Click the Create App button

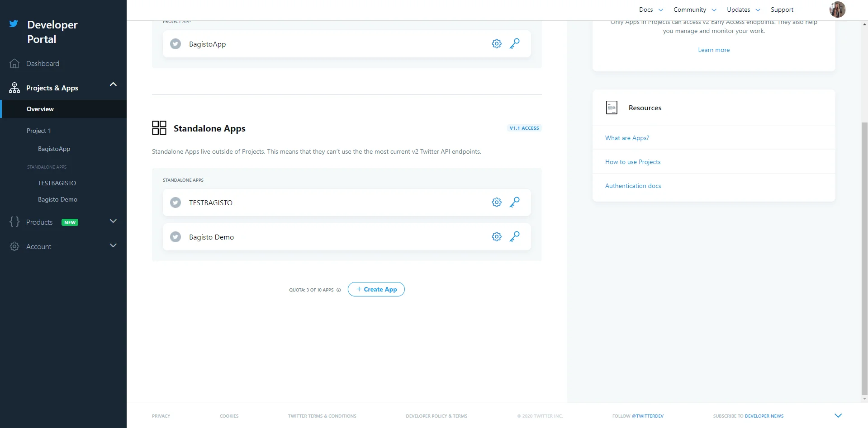coord(376,289)
